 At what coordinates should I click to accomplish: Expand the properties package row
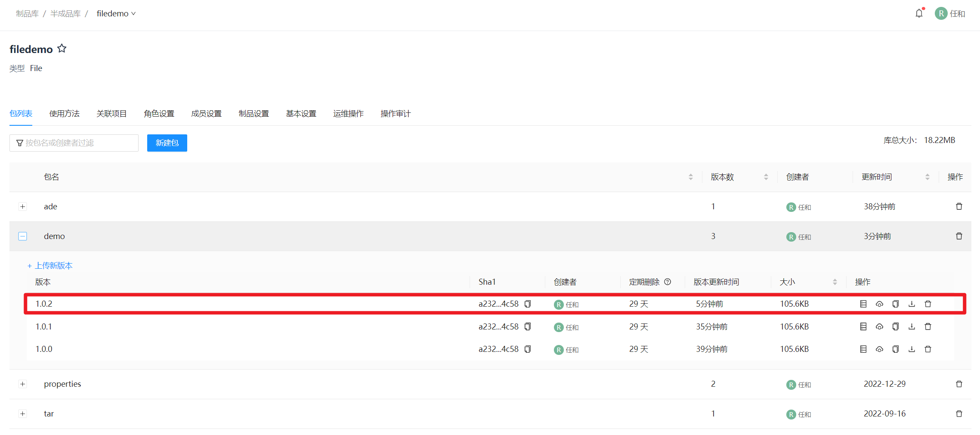pyautogui.click(x=23, y=384)
